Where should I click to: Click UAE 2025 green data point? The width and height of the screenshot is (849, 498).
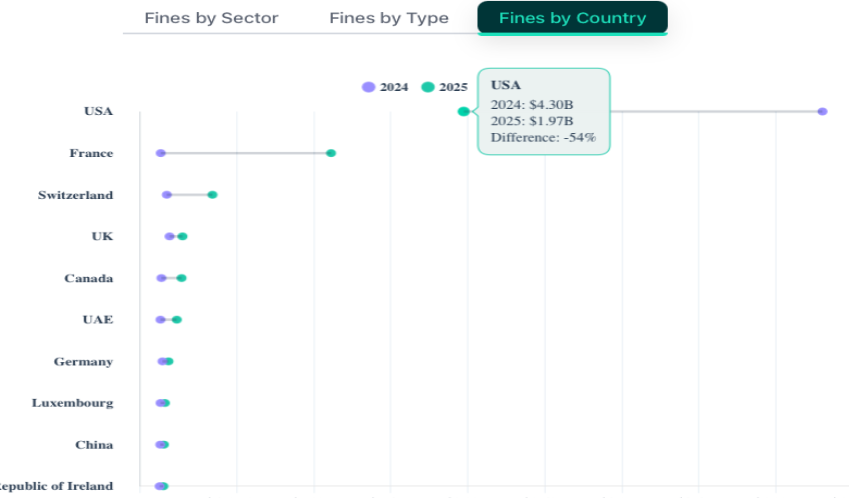click(177, 320)
